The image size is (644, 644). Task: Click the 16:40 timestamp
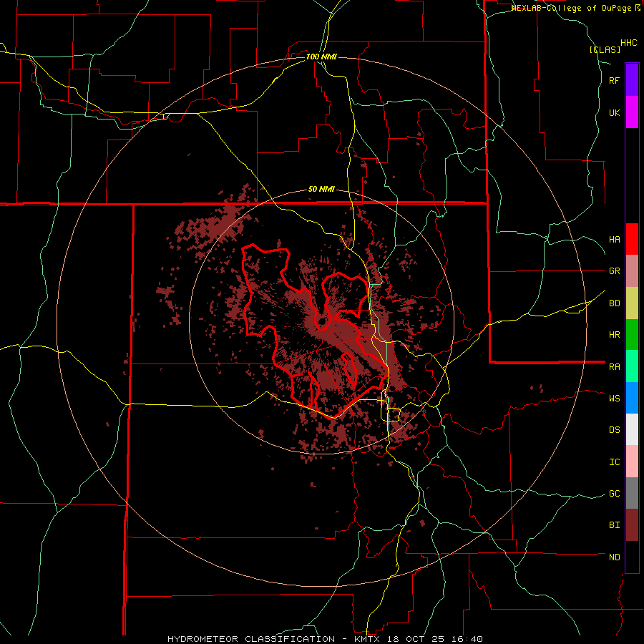click(x=466, y=639)
